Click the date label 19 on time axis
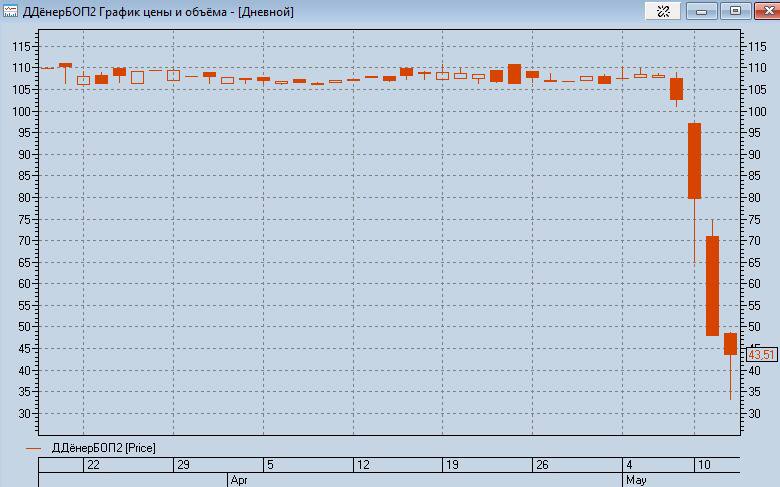Screen dimensions: 780x487 tap(452, 465)
